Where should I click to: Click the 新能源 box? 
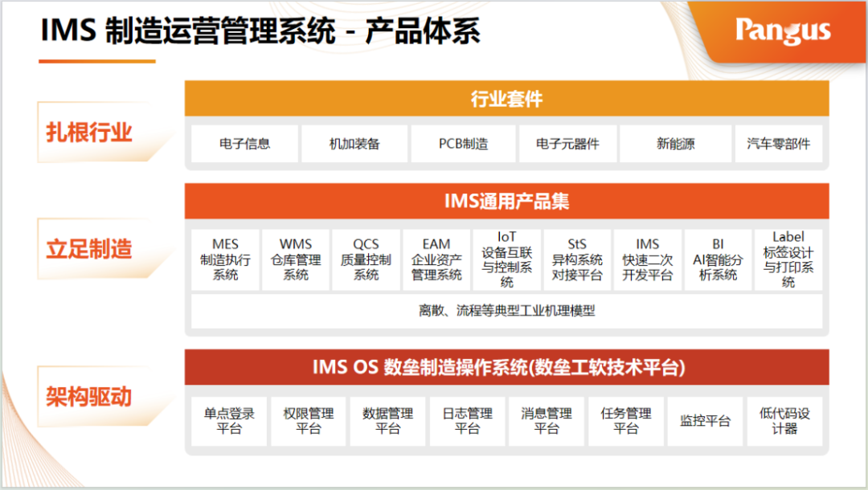pos(675,144)
